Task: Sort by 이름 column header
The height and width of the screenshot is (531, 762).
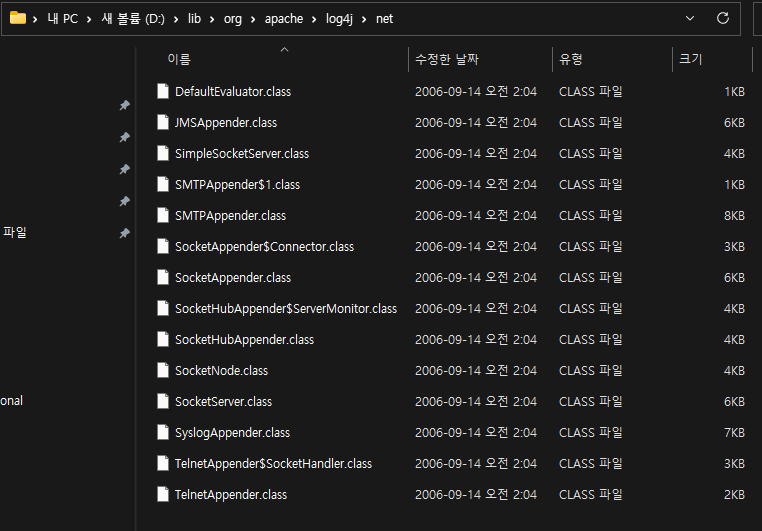Action: (x=179, y=59)
